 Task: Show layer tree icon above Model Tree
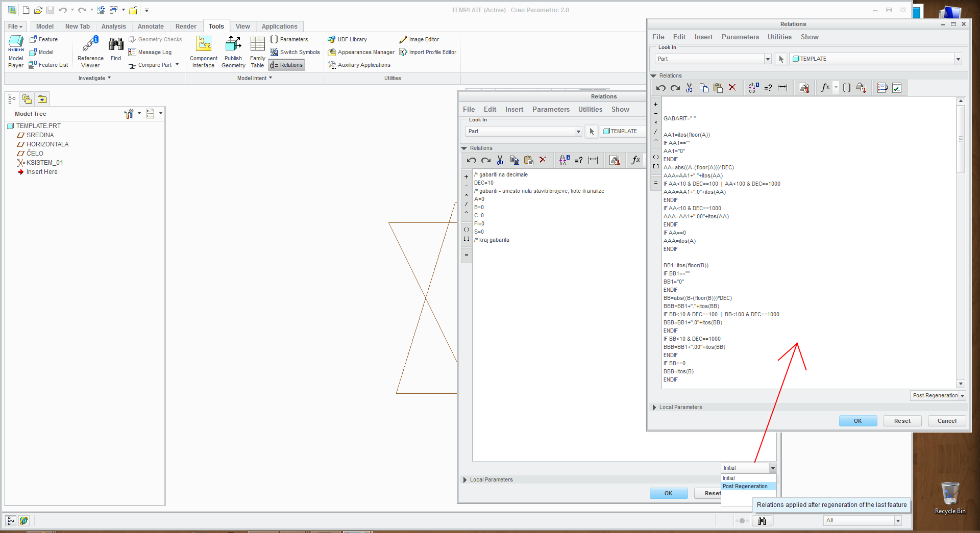point(27,99)
